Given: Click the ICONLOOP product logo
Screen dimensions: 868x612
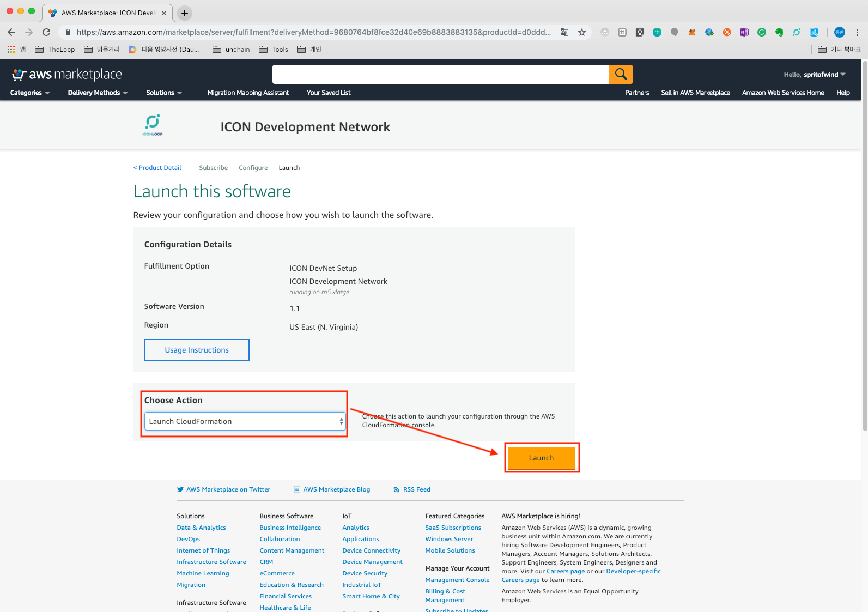Looking at the screenshot, I should (x=153, y=125).
